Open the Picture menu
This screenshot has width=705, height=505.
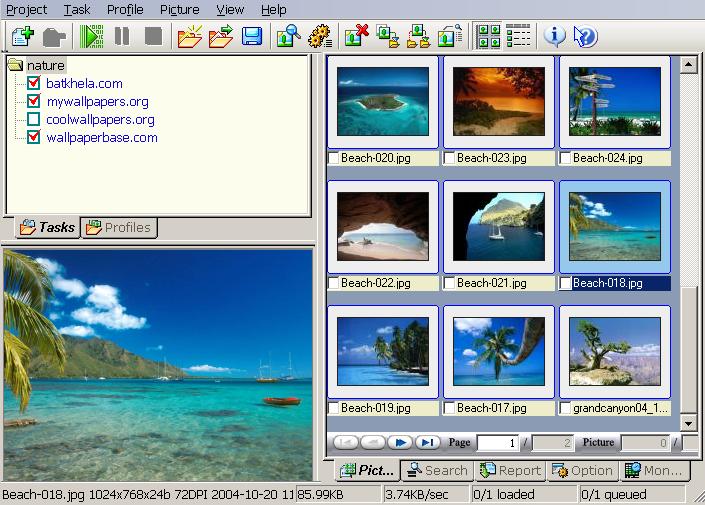179,9
